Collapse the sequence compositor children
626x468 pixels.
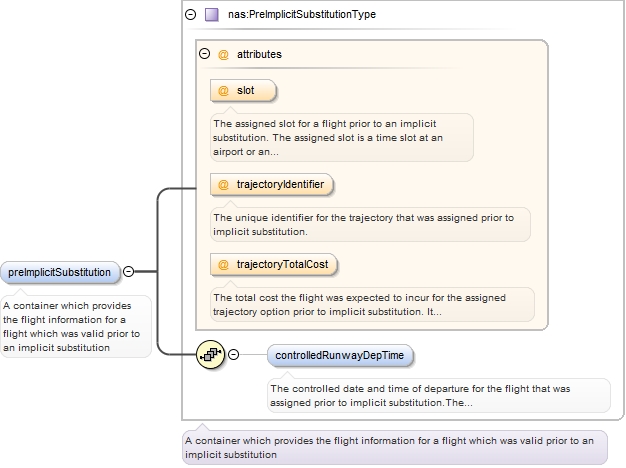pos(234,354)
